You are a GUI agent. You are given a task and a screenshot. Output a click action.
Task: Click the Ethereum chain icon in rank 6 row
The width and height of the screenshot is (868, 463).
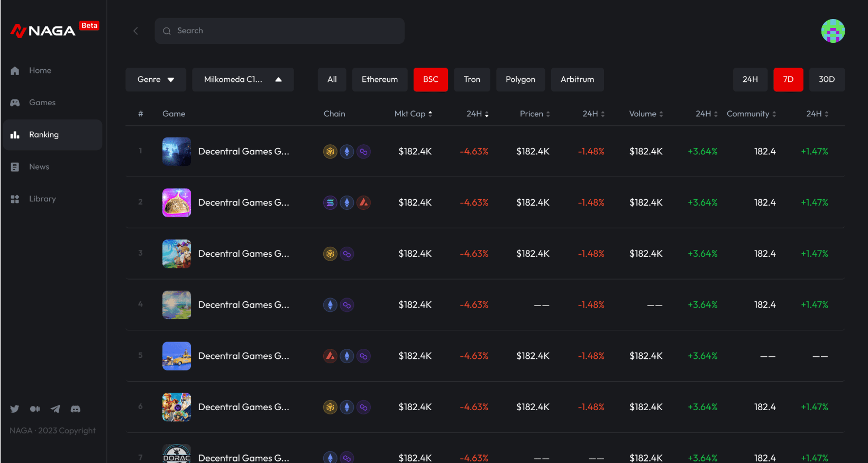pos(347,407)
